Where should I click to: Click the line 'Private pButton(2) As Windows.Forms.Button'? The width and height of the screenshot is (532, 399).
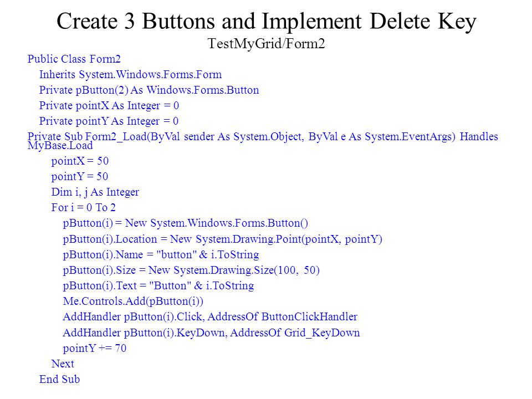coord(149,90)
